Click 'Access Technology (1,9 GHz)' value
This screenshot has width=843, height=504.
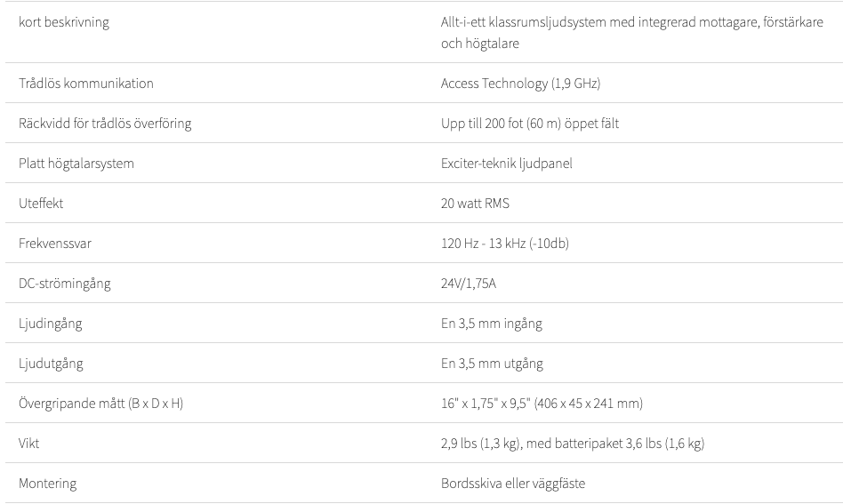[520, 84]
